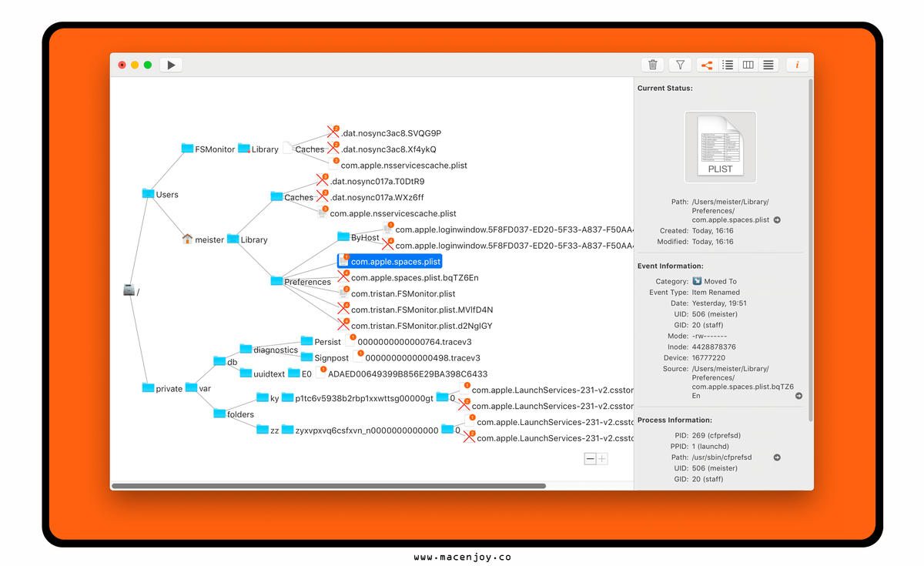Switch to the column browser view
The height and width of the screenshot is (566, 924).
point(748,65)
